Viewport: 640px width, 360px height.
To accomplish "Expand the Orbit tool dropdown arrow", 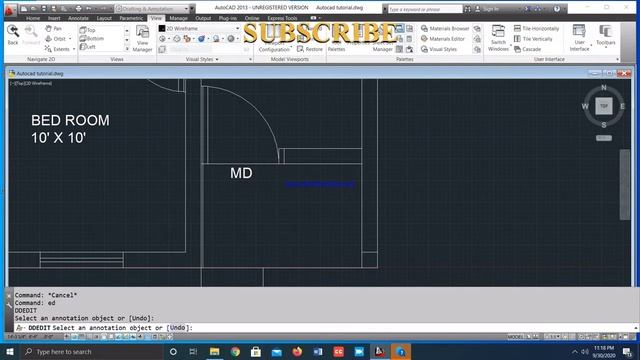I will 70,39.
